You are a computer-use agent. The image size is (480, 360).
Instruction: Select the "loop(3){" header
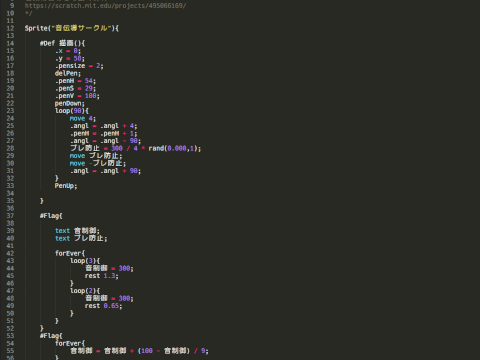(x=85, y=261)
